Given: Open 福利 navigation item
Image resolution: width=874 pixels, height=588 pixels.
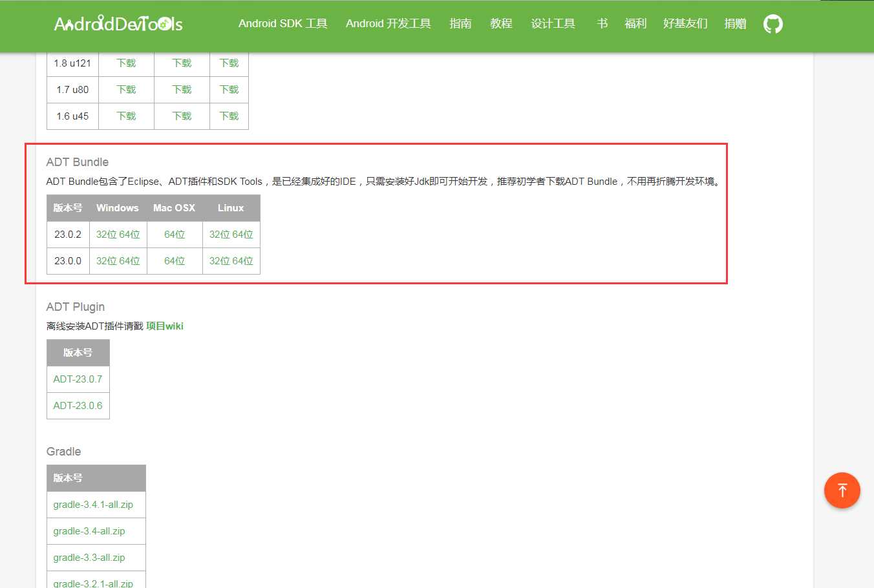Looking at the screenshot, I should click(x=635, y=24).
